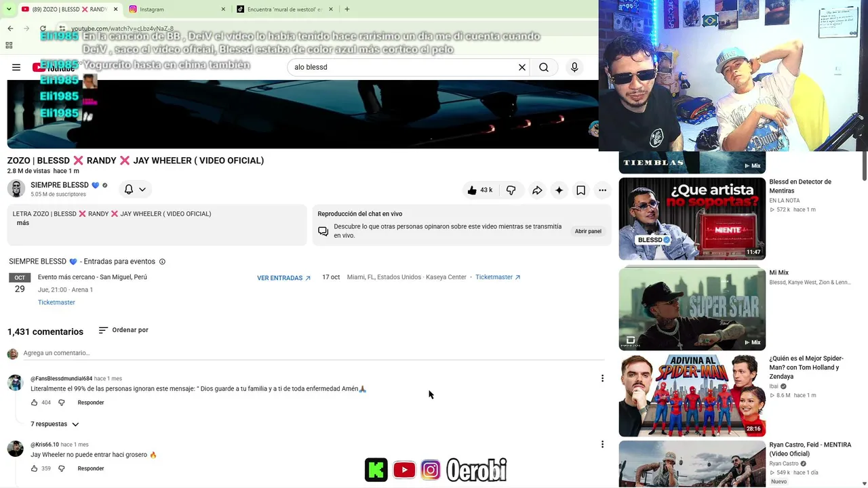Image resolution: width=868 pixels, height=488 pixels.
Task: Open @Kris66.10 user profile
Action: click(45, 445)
